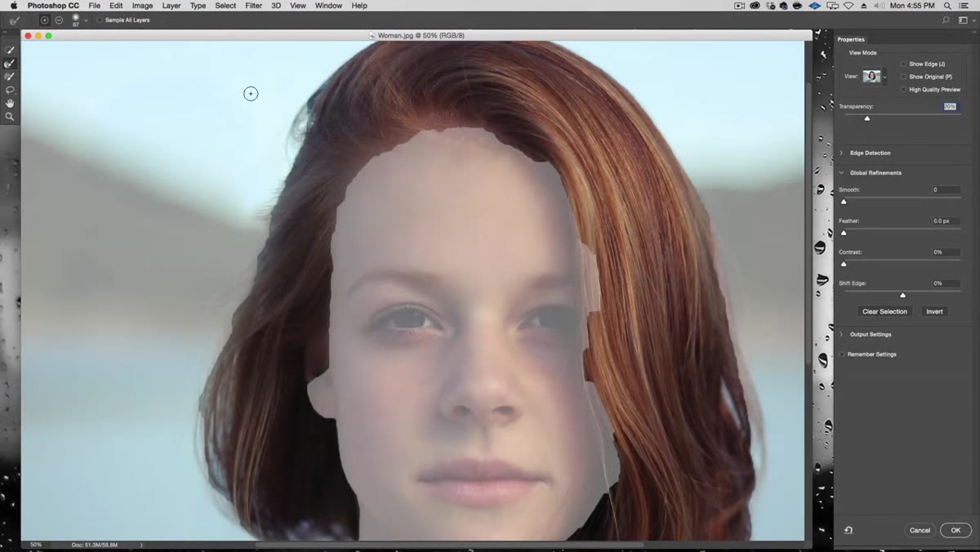Enable the Show Original (P) checkbox
The width and height of the screenshot is (980, 552).
(x=903, y=77)
